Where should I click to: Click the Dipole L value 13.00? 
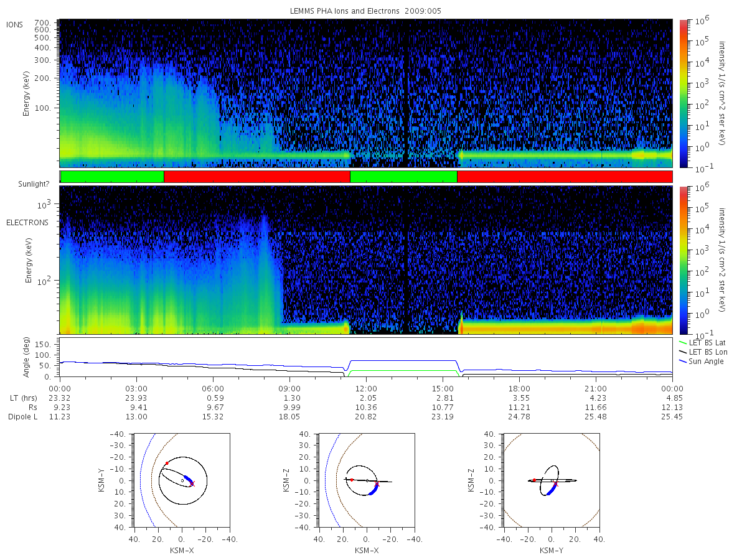(136, 417)
